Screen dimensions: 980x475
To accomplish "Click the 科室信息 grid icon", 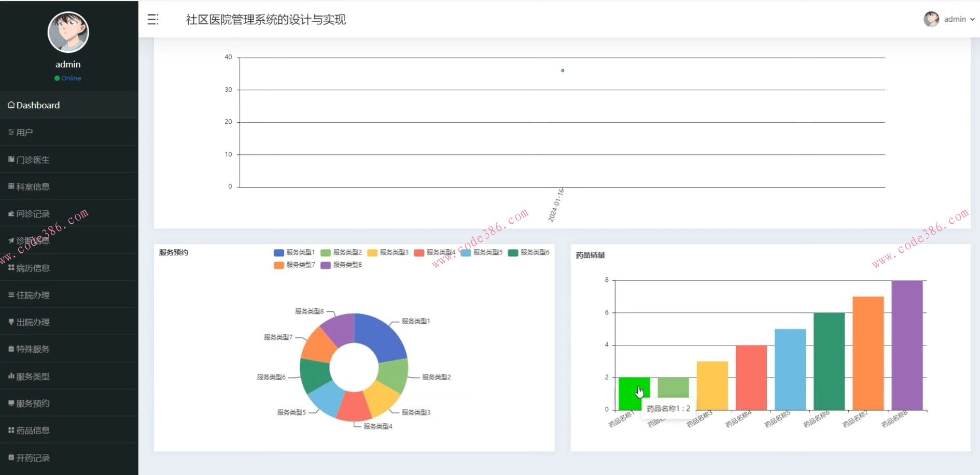I will pyautogui.click(x=11, y=186).
